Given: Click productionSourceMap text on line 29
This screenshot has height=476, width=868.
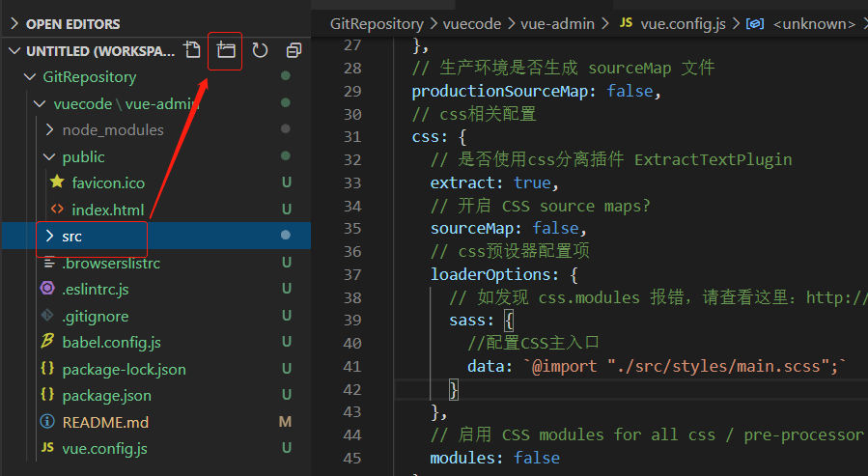Looking at the screenshot, I should click(499, 91).
